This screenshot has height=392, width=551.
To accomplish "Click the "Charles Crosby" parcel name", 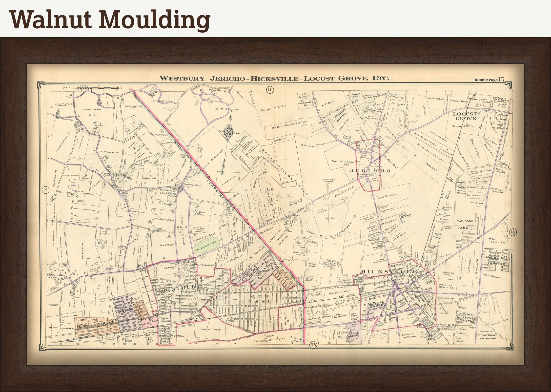I will [210, 329].
